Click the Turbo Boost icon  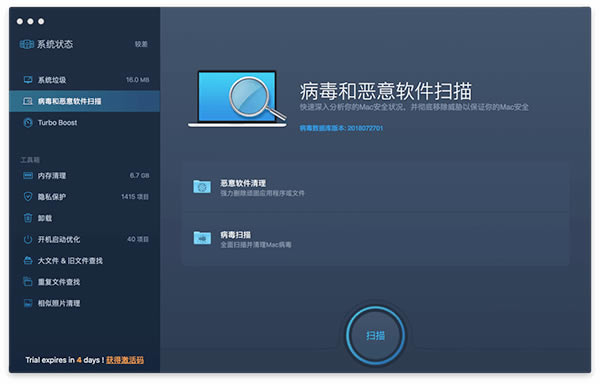pos(28,123)
